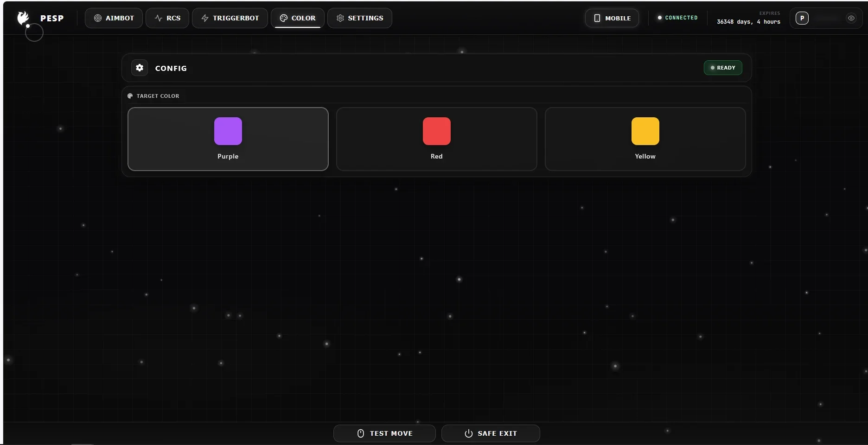Open the Aimbot tab
The height and width of the screenshot is (445, 868).
(114, 18)
